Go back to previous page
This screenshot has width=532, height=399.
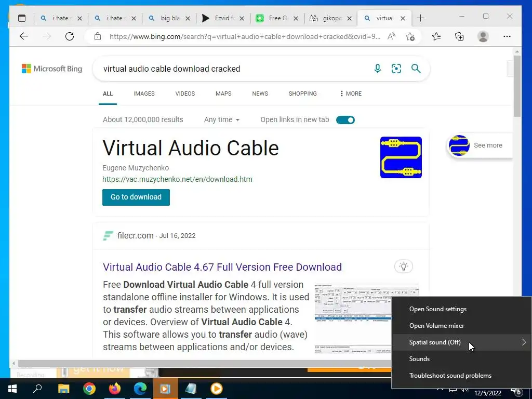click(24, 36)
